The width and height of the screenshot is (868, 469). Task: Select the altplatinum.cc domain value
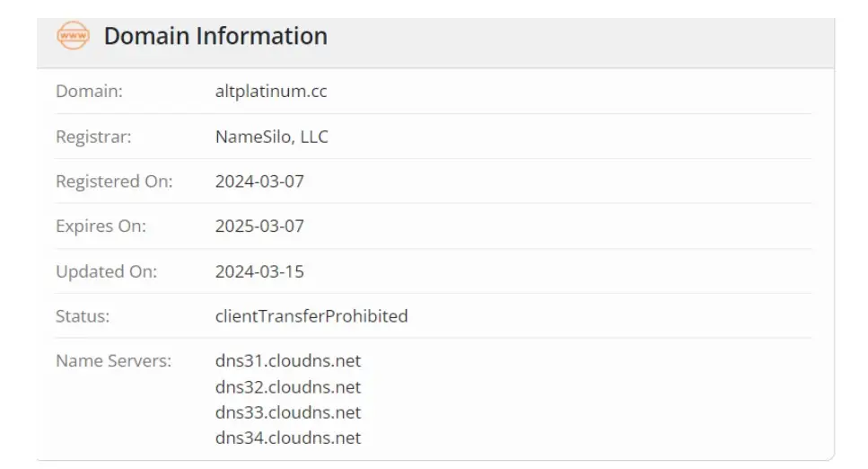coord(271,91)
